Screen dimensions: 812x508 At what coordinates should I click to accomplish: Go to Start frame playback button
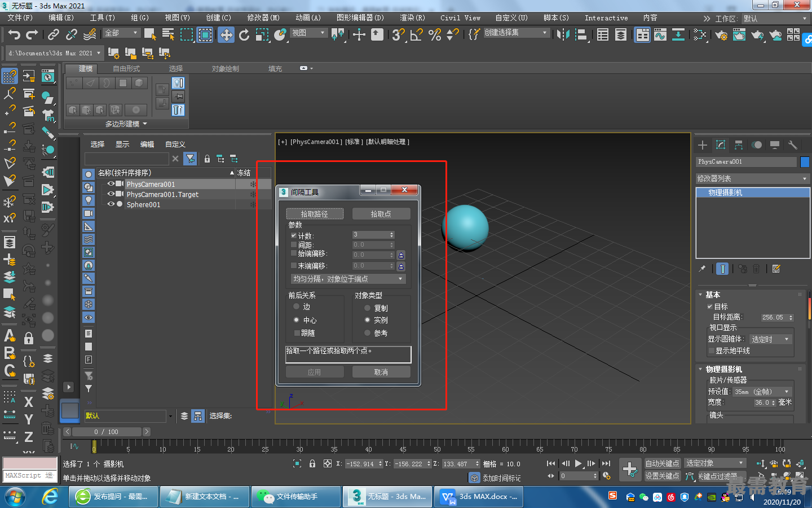[551, 463]
